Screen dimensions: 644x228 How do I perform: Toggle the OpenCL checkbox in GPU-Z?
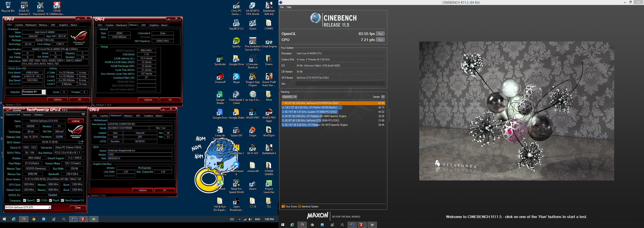click(x=25, y=200)
